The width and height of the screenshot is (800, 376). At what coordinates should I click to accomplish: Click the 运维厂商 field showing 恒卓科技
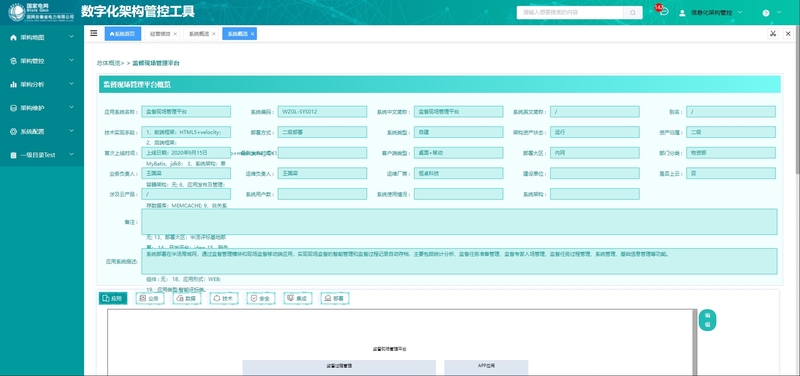[458, 173]
